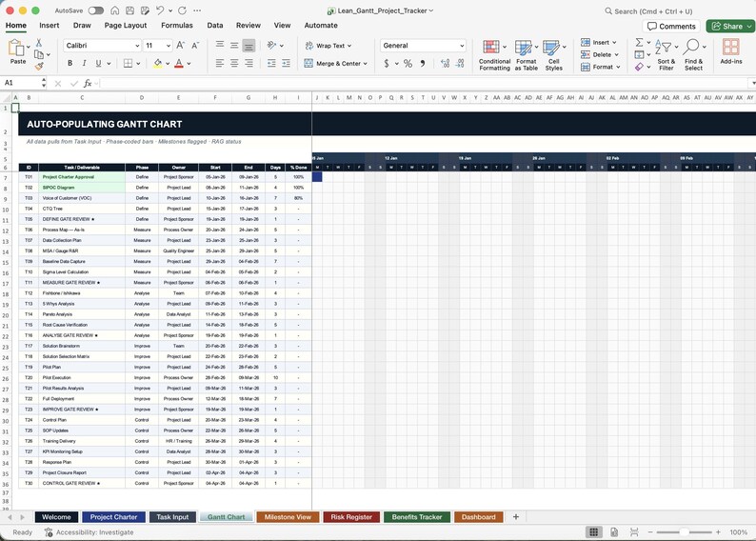
Task: Toggle bottom vertical alignment
Action: (249, 46)
